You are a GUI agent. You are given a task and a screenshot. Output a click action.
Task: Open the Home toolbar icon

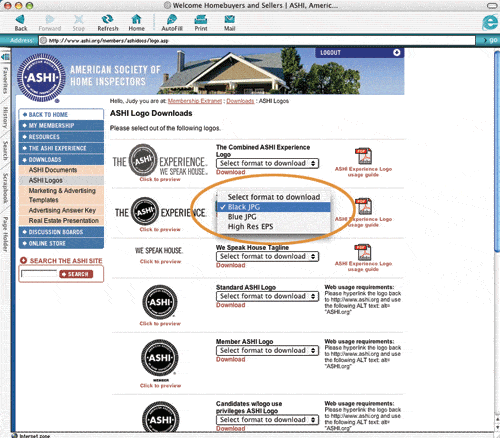tap(136, 19)
